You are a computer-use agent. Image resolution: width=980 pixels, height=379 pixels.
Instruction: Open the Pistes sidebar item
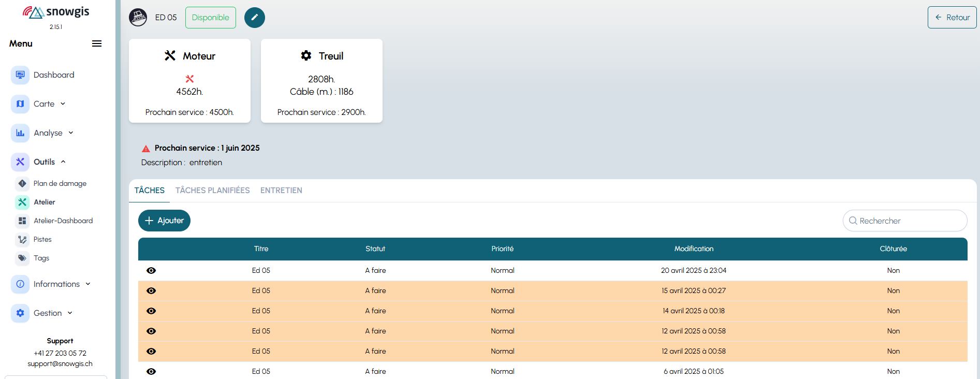pyautogui.click(x=42, y=239)
